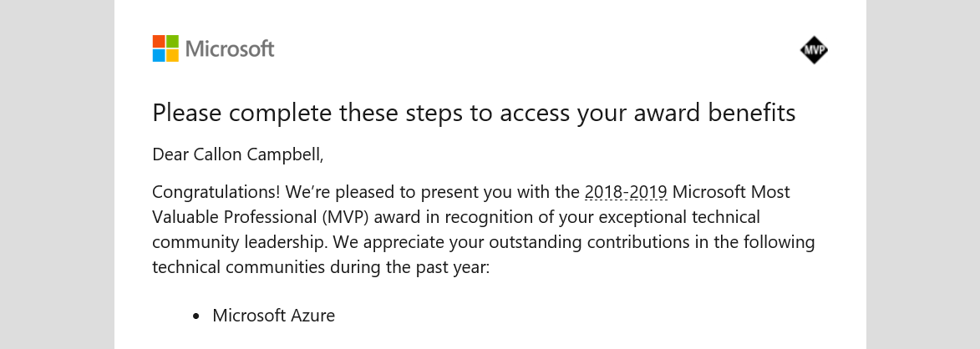
Task: Click the blue square in Microsoft logo
Action: point(159,55)
